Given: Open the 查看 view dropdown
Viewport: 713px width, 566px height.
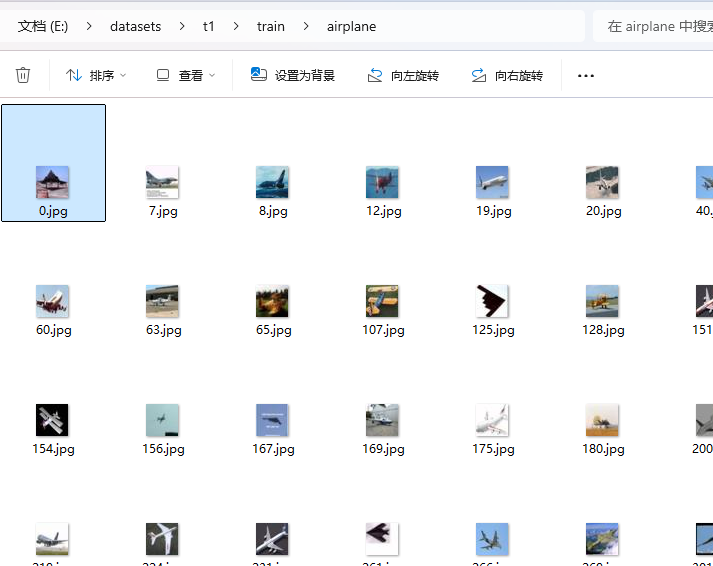Looking at the screenshot, I should (185, 75).
